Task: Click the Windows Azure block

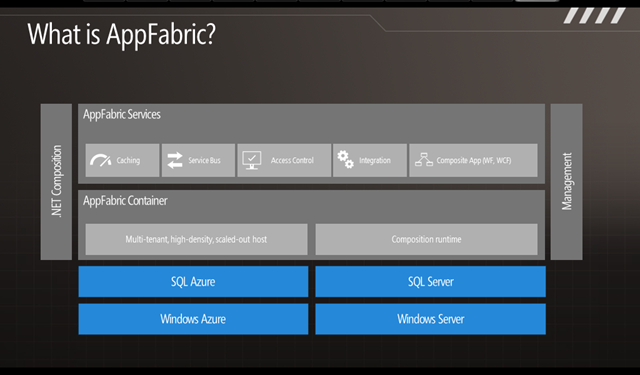Action: pos(193,319)
